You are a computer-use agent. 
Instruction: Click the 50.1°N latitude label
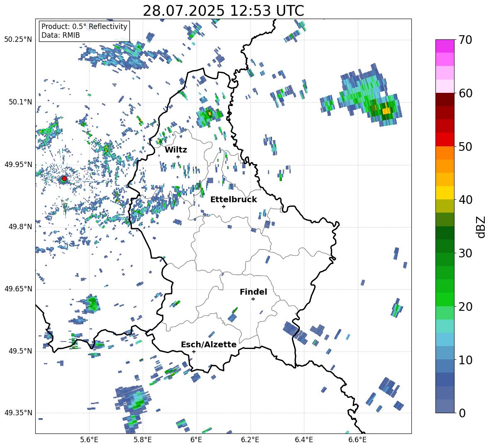click(x=20, y=102)
